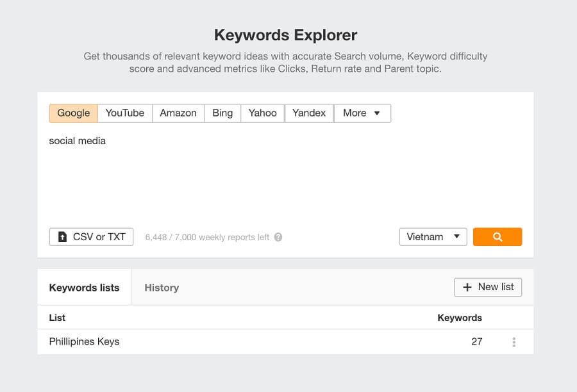Image resolution: width=577 pixels, height=392 pixels.
Task: Click the List column header
Action: 57,318
